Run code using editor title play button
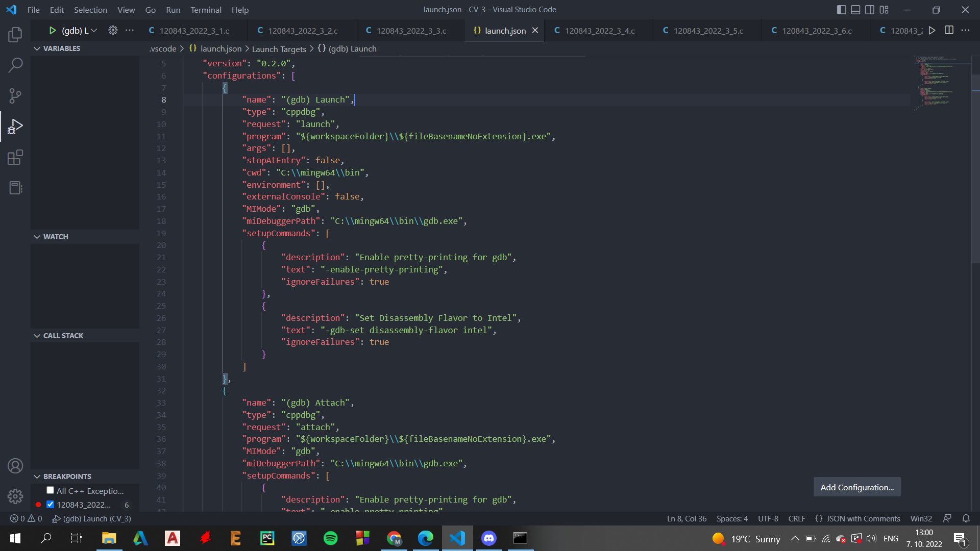The height and width of the screenshot is (551, 980). (932, 31)
